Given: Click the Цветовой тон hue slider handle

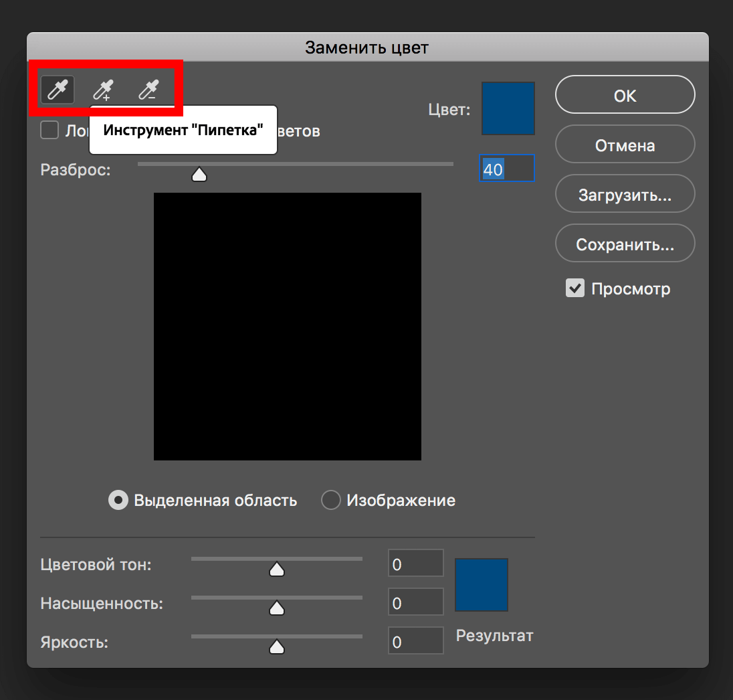Looking at the screenshot, I should [276, 570].
